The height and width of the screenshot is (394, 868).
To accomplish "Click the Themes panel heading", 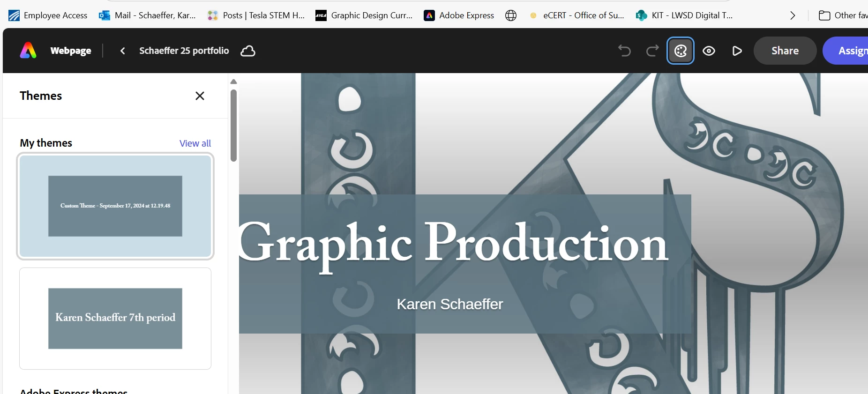I will tap(41, 96).
